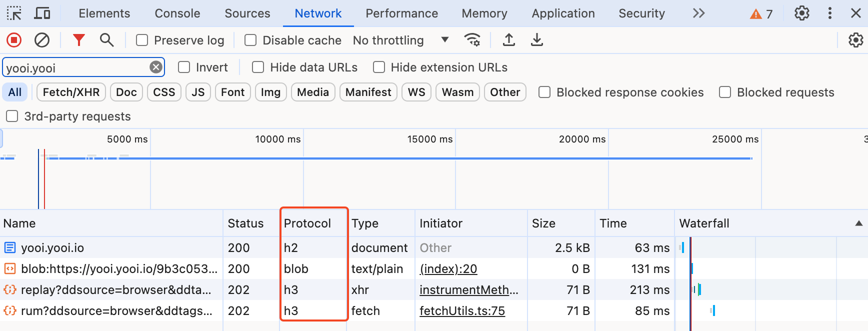Open network conditions wifi icon

point(472,40)
